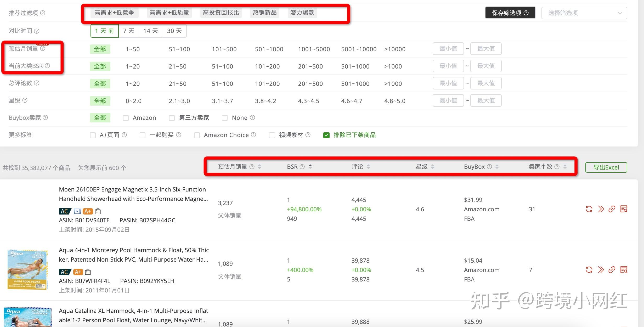
Task: Click help icon beside 当前大类BSR label
Action: pos(47,66)
